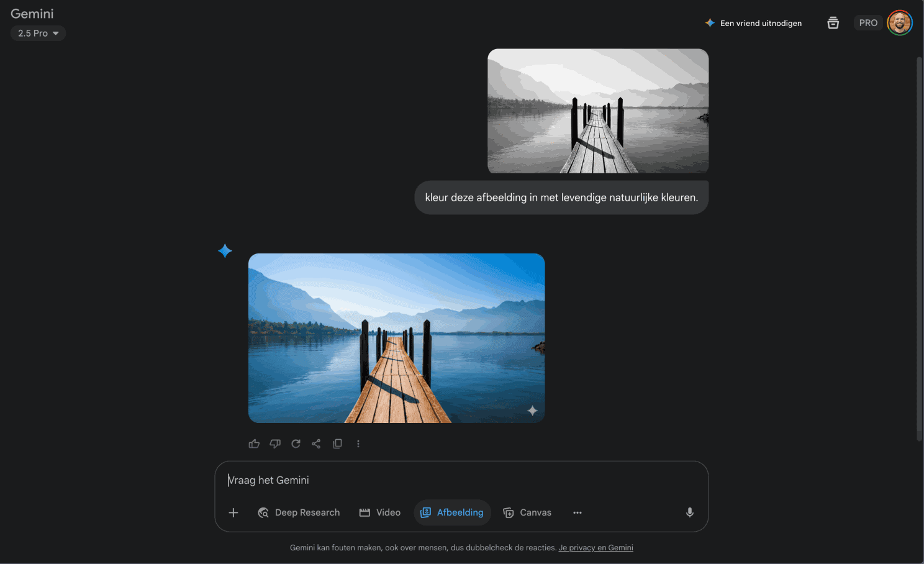The height and width of the screenshot is (564, 924).
Task: Click the microphone icon
Action: coord(689,512)
